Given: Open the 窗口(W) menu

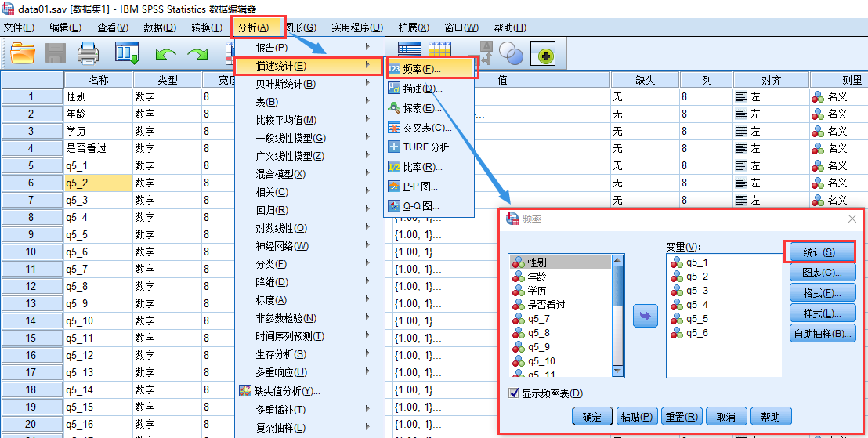Looking at the screenshot, I should [x=461, y=27].
